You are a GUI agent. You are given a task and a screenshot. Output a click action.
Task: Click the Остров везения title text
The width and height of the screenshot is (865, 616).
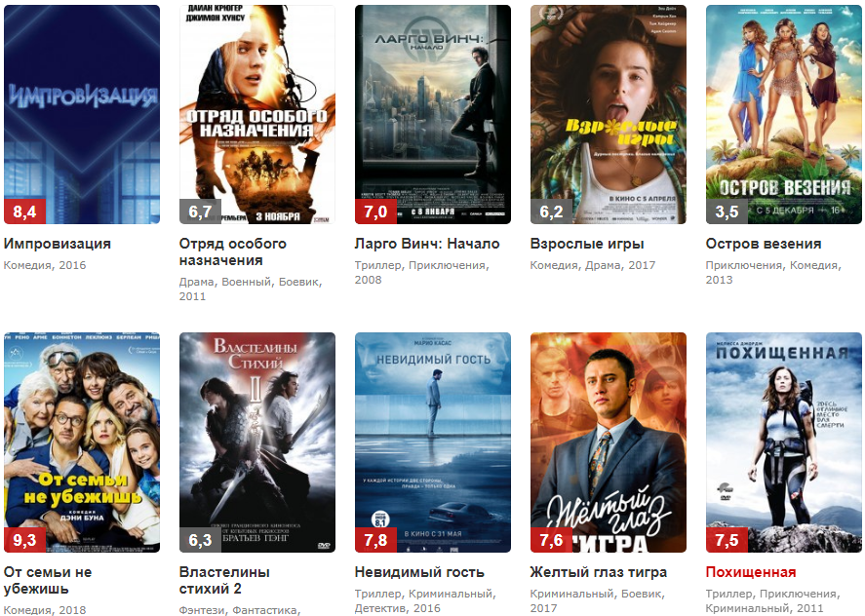point(764,244)
